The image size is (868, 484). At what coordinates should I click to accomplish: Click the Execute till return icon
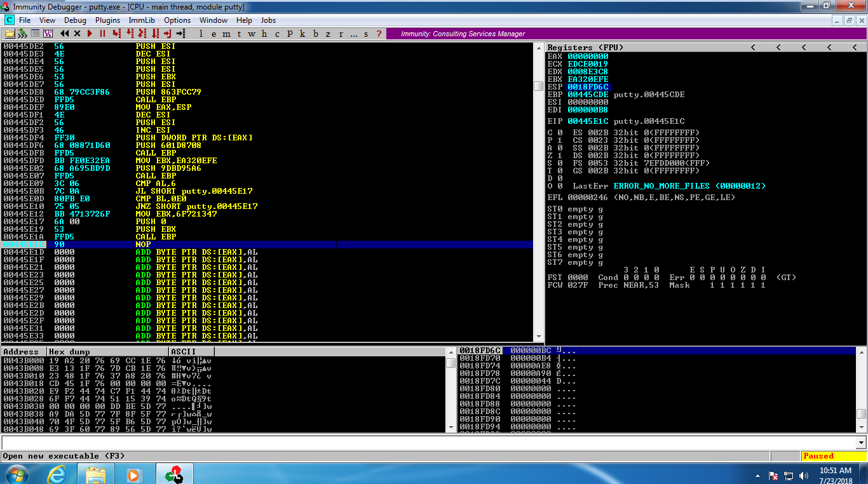[167, 34]
